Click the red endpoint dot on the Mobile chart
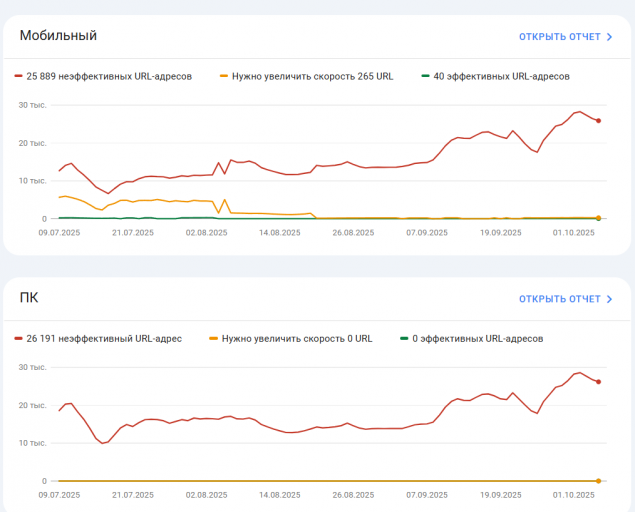Viewport: 635px width, 512px height. 598,121
